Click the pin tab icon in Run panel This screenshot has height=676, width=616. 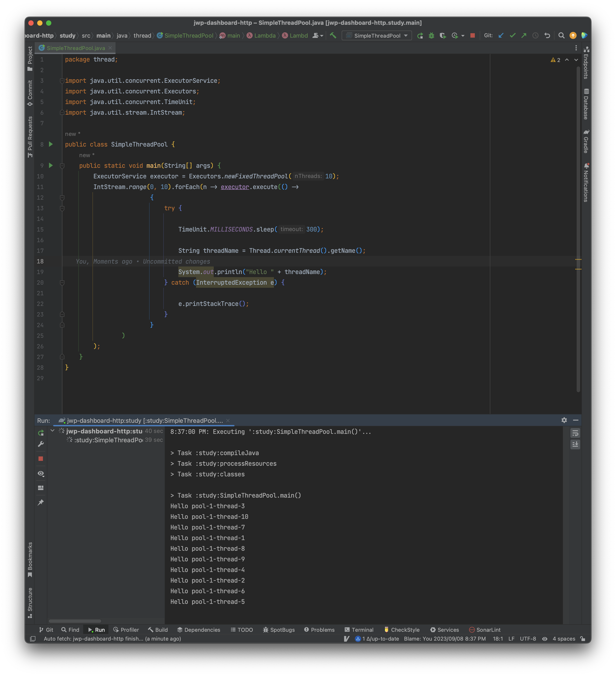pos(41,502)
